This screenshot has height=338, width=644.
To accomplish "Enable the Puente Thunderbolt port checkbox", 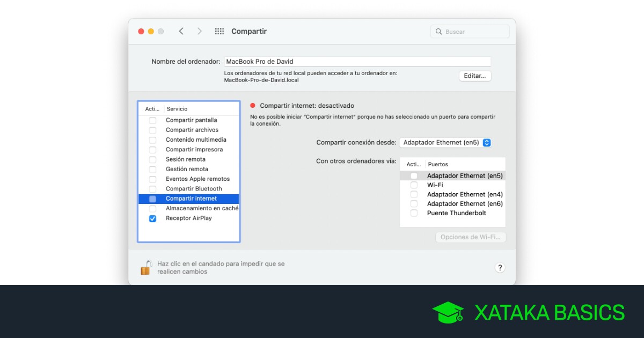I will [414, 213].
